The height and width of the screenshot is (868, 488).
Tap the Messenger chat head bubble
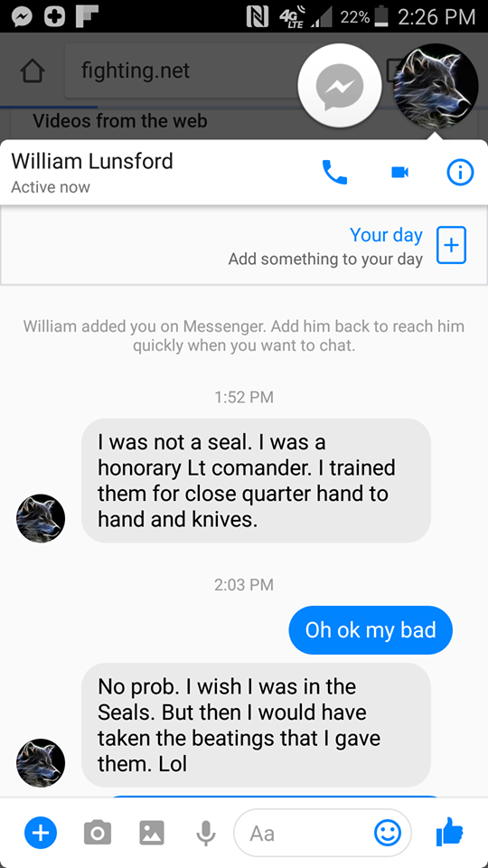point(340,86)
